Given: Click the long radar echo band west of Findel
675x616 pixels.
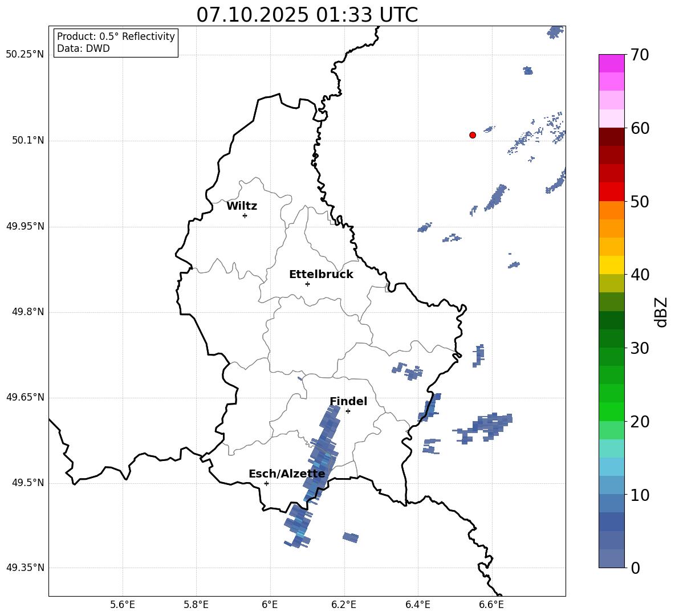Looking at the screenshot, I should [x=322, y=454].
